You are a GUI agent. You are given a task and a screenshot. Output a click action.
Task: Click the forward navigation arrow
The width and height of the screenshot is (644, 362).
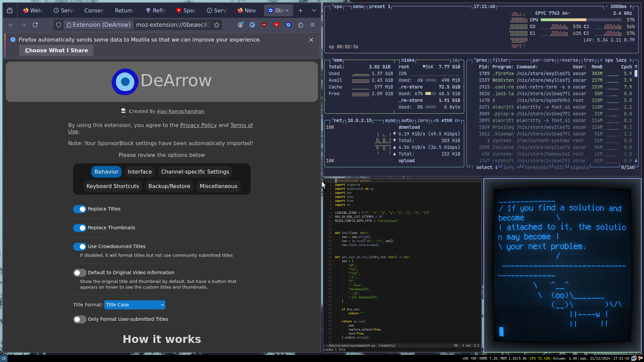[23, 25]
